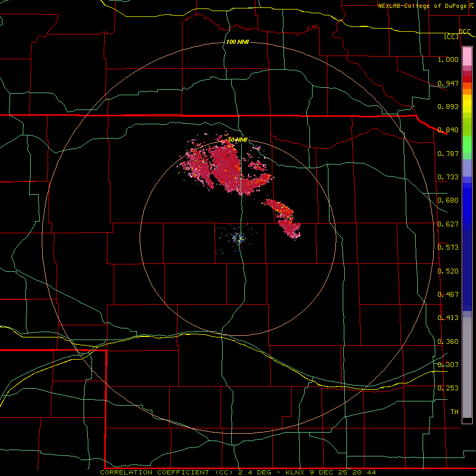
Task: Select the 0.893 legend value
Action: (448, 106)
